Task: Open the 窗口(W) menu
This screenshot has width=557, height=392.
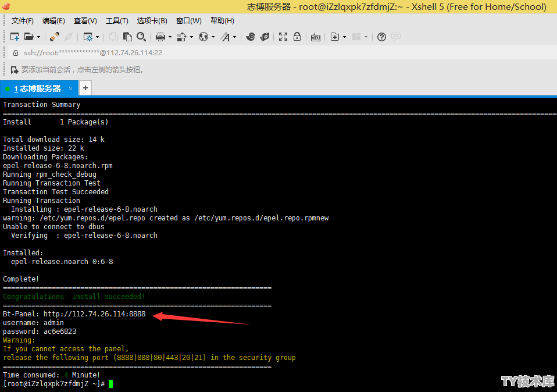Action: (188, 20)
